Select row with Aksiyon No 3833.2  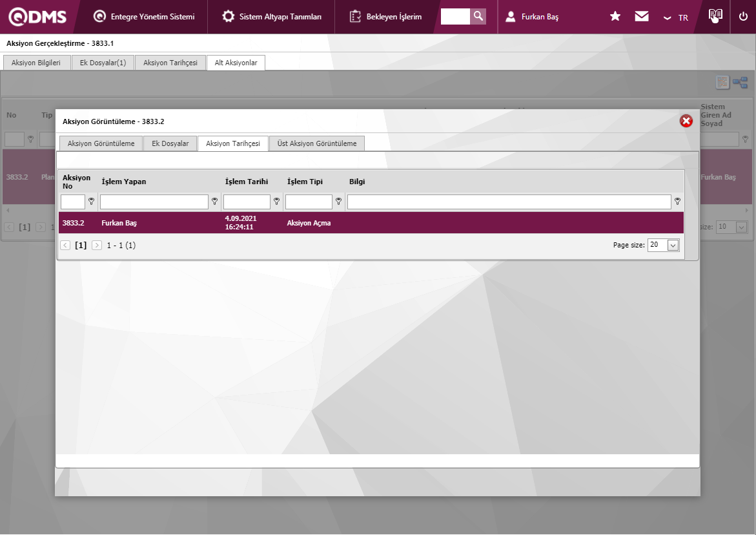coord(371,223)
